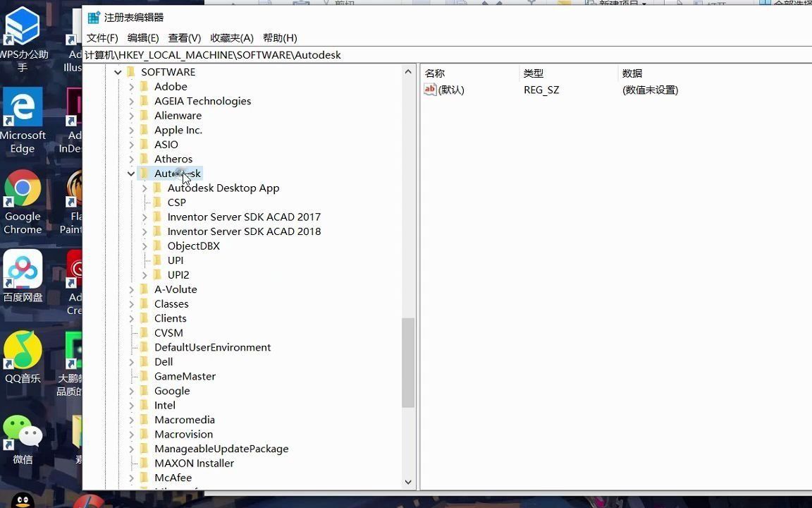This screenshot has width=812, height=508.
Task: Select Inventor Server SDK ACAD 2018 key
Action: pos(244,231)
